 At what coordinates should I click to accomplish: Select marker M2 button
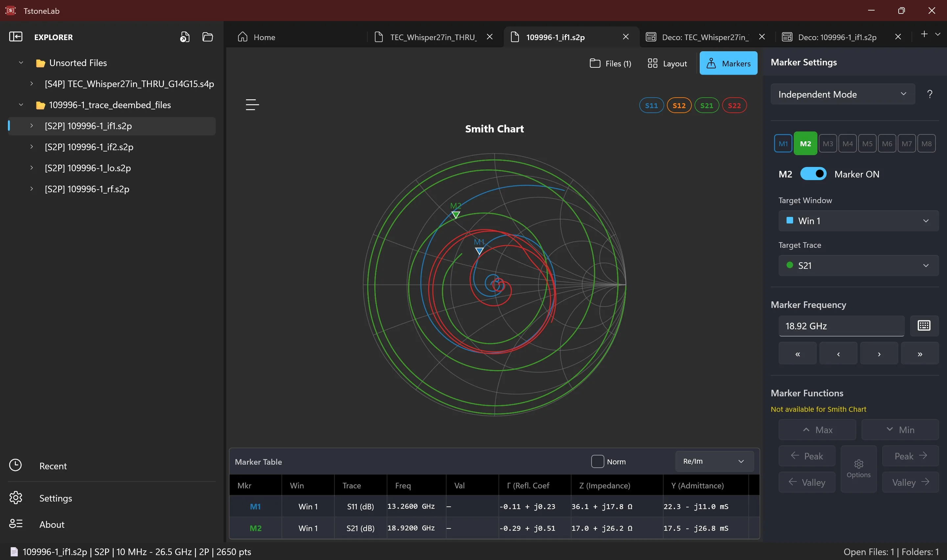[805, 143]
